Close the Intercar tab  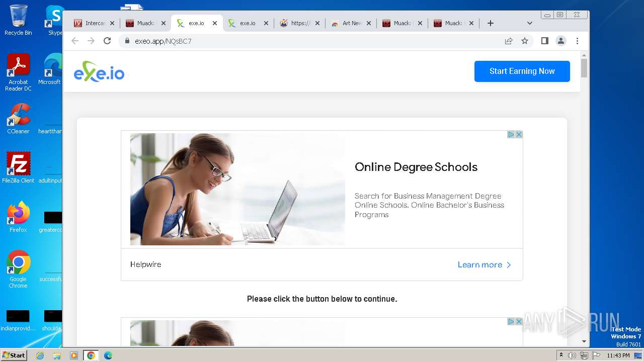coord(112,23)
